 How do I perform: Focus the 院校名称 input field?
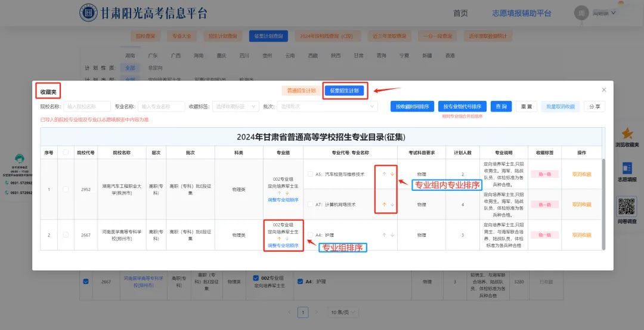click(x=86, y=106)
